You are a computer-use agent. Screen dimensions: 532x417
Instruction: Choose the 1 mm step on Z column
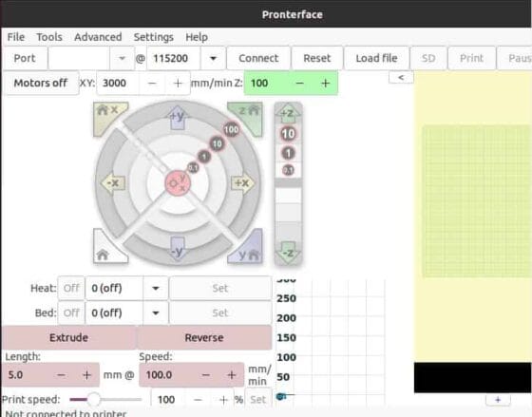click(288, 153)
